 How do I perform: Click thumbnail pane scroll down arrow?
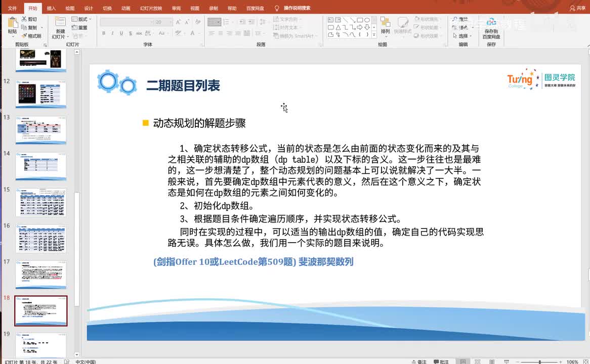(x=77, y=354)
